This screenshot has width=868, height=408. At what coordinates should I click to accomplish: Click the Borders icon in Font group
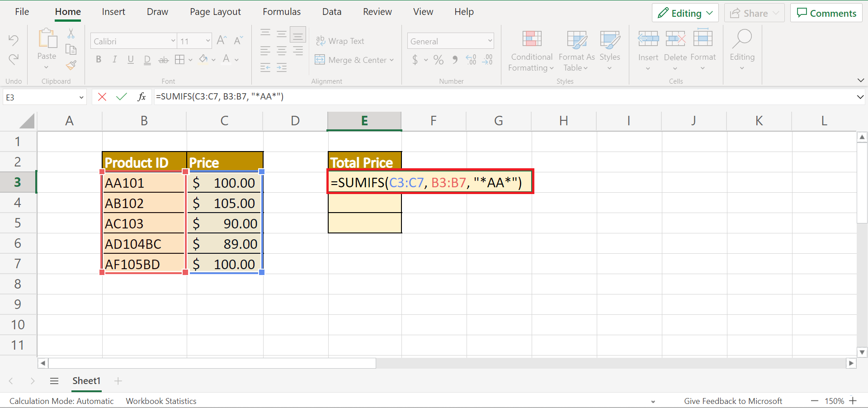[179, 60]
